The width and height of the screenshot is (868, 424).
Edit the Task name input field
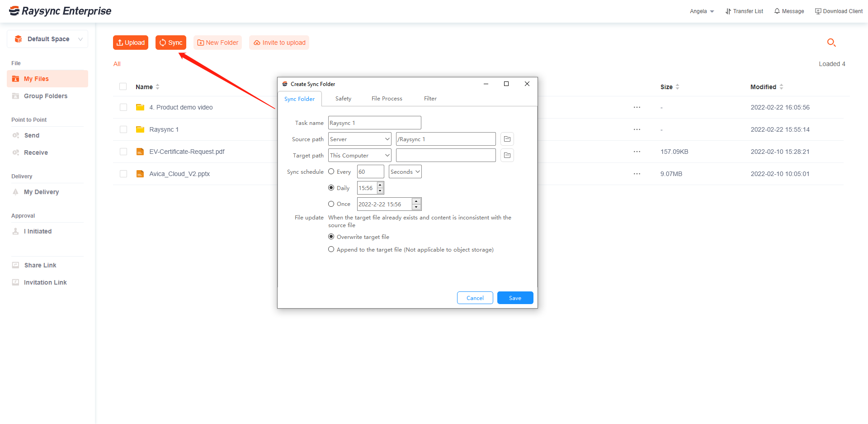pyautogui.click(x=374, y=122)
